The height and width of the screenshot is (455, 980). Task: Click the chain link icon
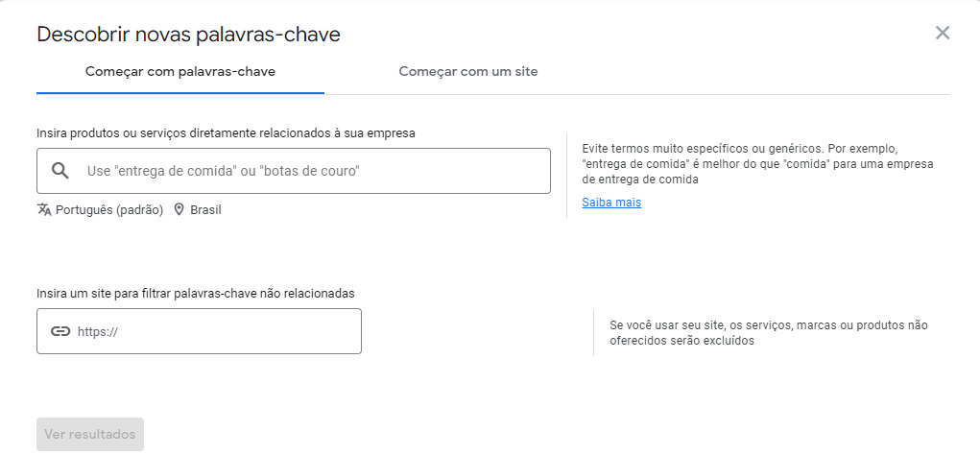(x=60, y=331)
